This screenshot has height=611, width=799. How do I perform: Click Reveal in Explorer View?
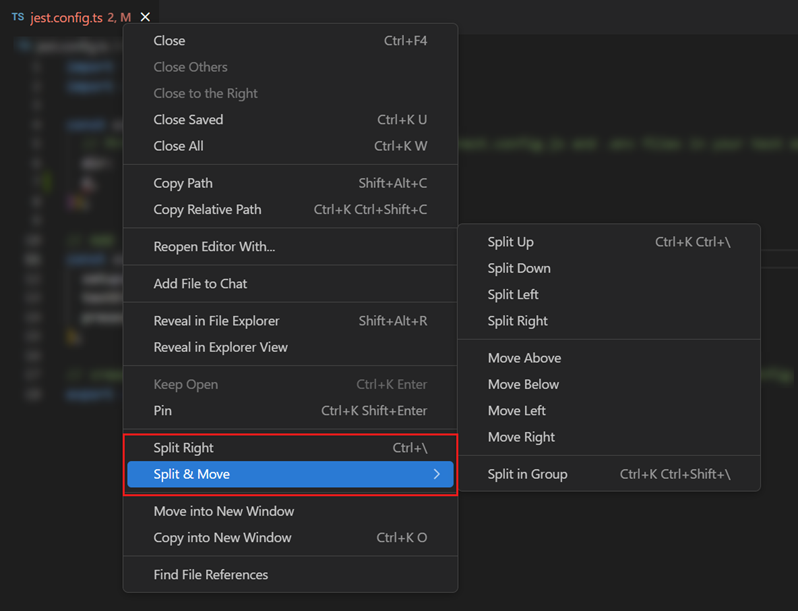220,348
